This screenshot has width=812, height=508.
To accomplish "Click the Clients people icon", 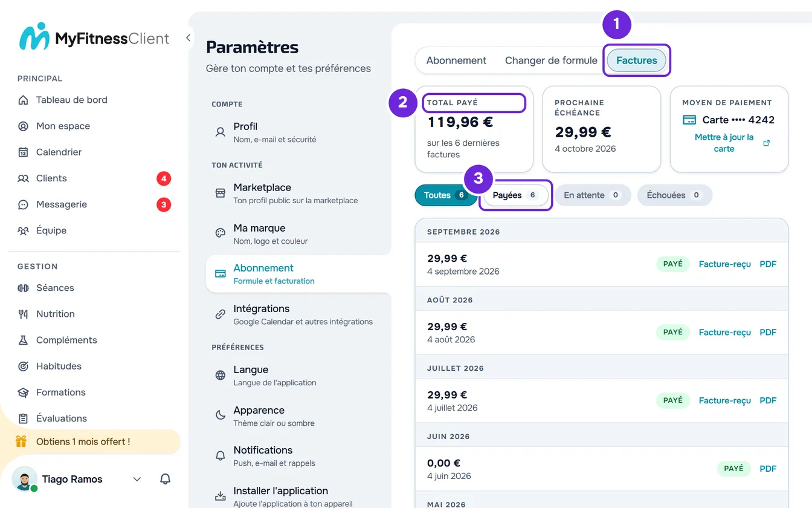I will click(x=23, y=178).
